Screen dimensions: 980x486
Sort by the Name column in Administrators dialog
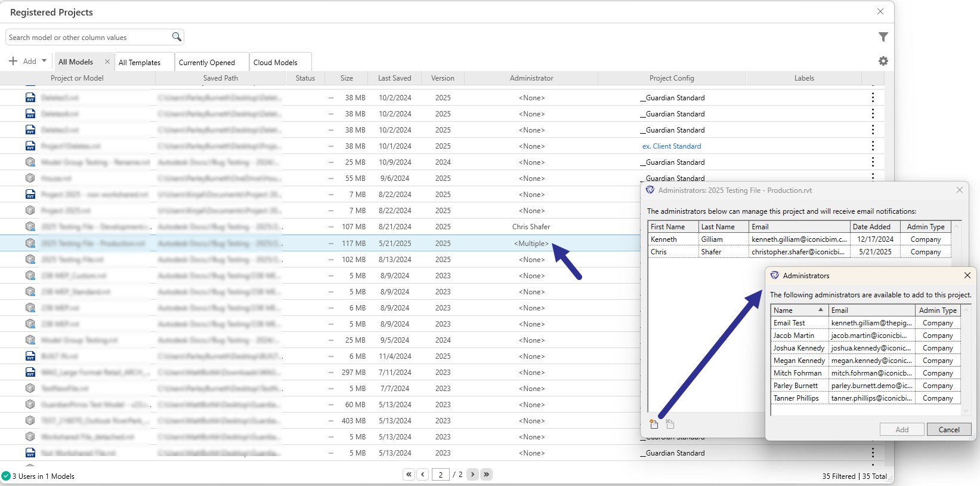click(799, 310)
